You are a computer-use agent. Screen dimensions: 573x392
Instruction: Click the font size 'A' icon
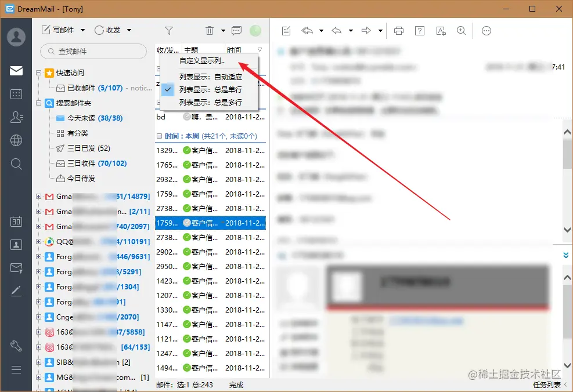point(441,31)
